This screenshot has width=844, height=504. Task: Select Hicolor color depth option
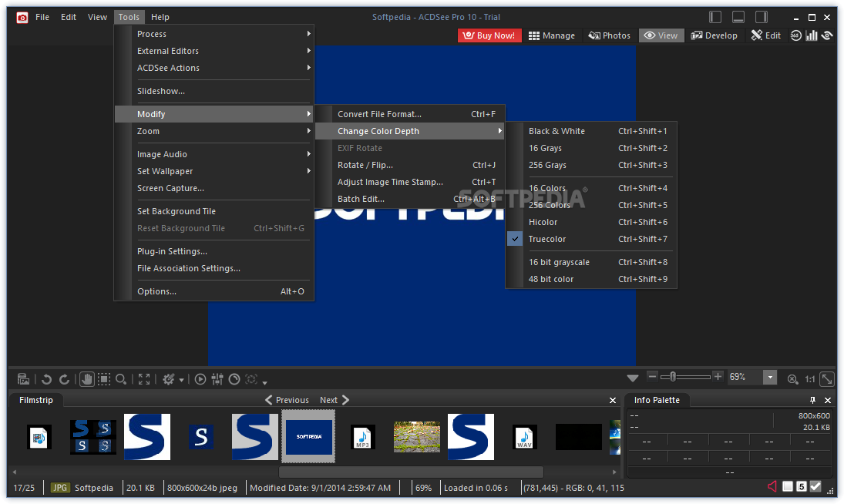click(x=590, y=222)
